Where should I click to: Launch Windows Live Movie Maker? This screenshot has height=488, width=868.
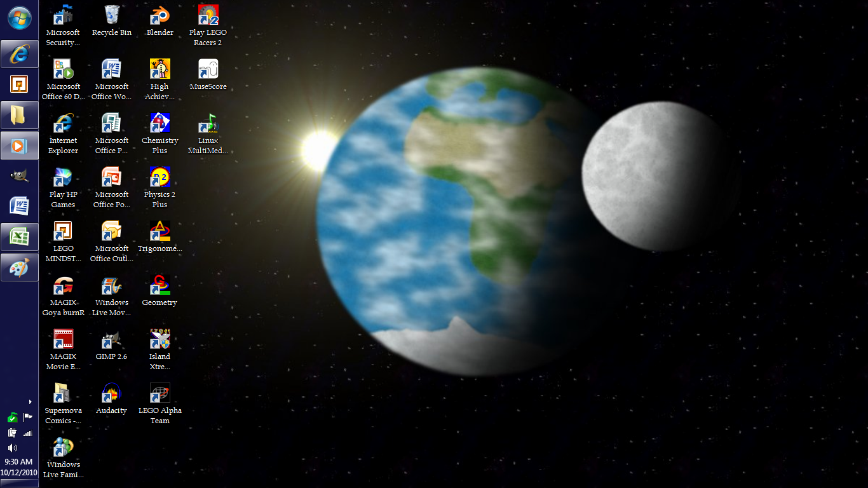point(111,286)
